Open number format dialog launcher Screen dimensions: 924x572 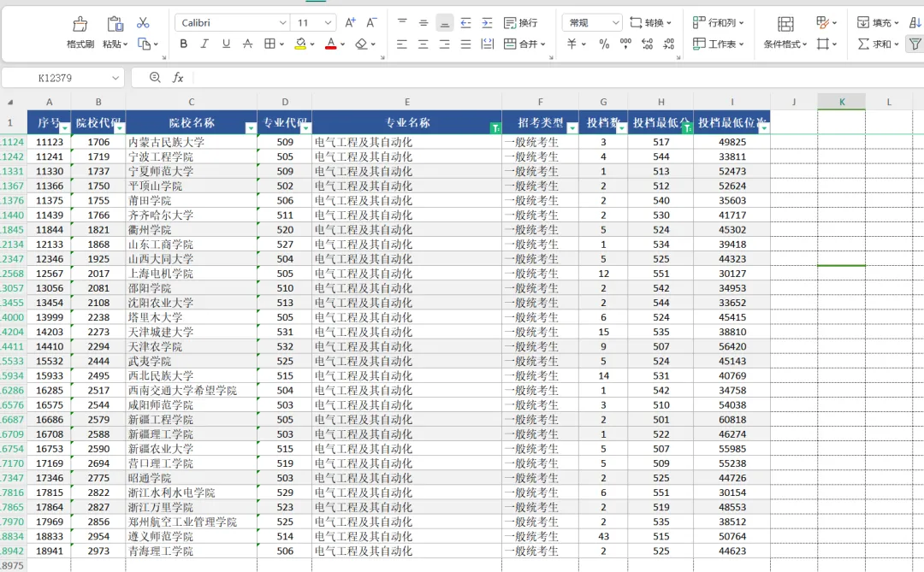pos(678,58)
